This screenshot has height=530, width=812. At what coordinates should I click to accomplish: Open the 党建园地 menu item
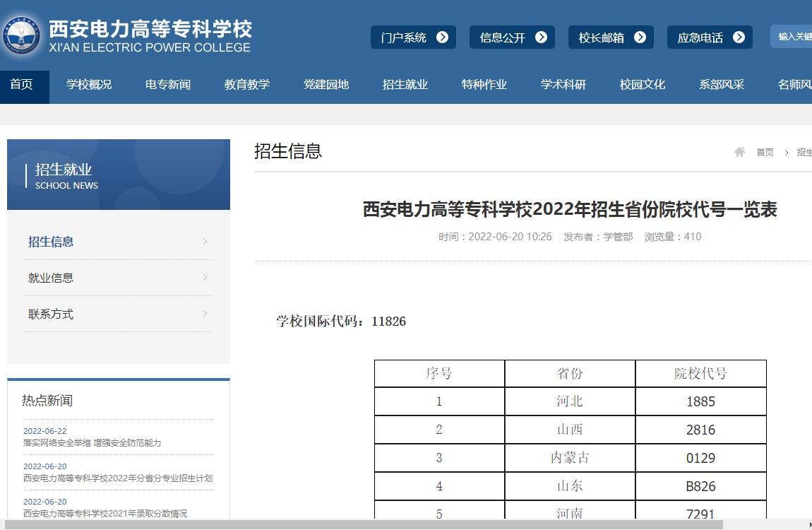[326, 85]
